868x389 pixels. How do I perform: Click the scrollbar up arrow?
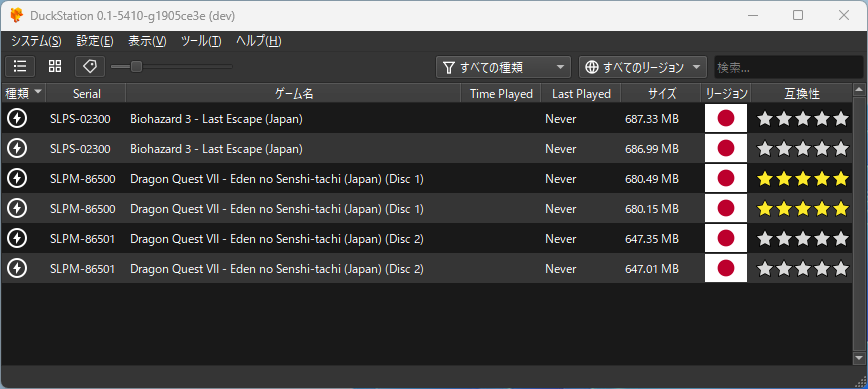(859, 89)
